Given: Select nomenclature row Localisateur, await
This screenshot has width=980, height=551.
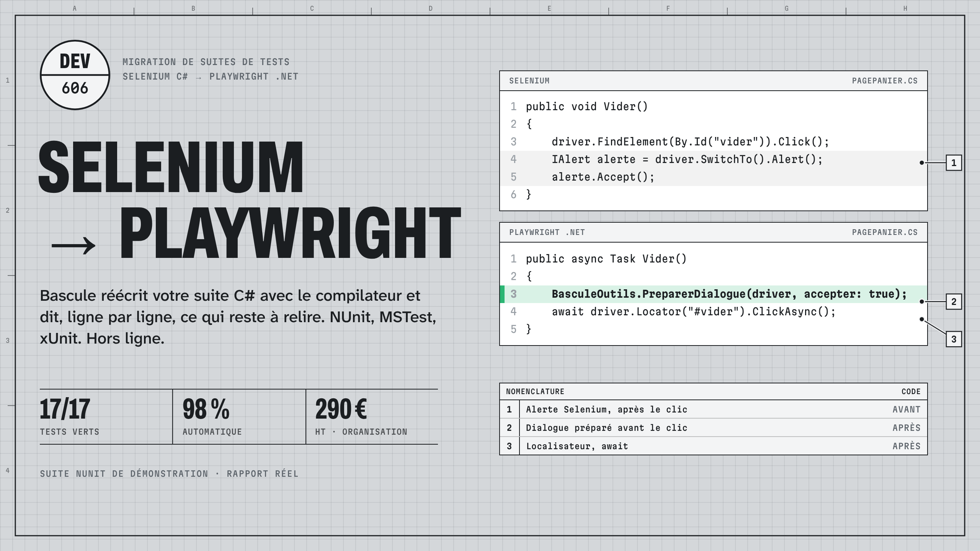Looking at the screenshot, I should 714,446.
